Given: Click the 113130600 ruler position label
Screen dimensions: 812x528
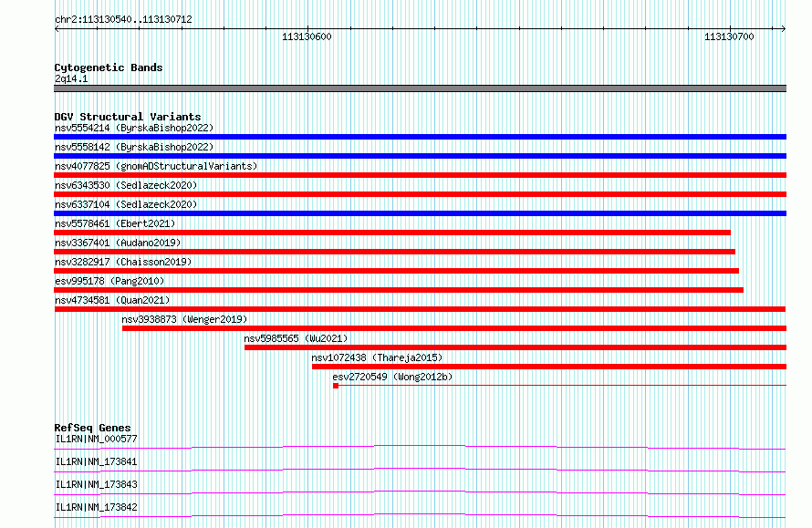Looking at the screenshot, I should [307, 36].
